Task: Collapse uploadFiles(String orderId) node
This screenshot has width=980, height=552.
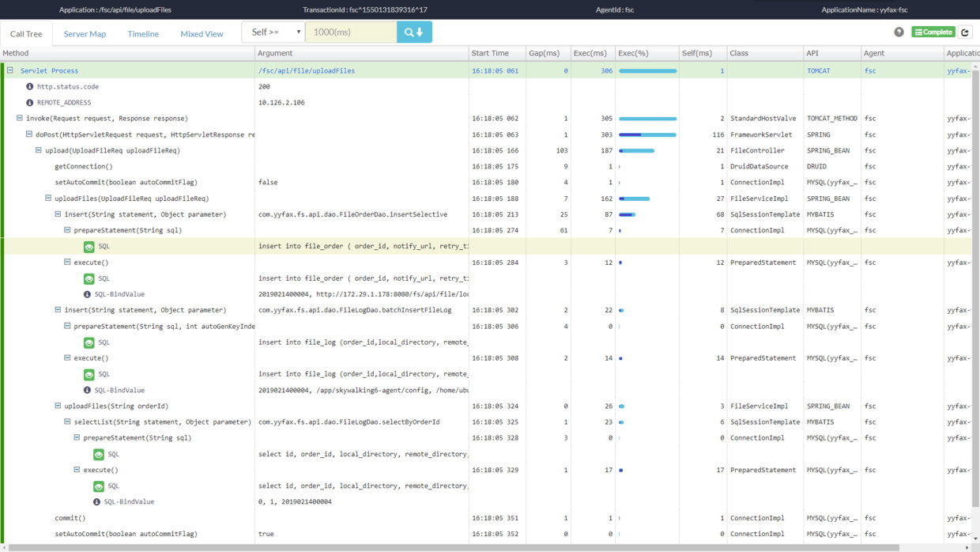Action: [58, 406]
